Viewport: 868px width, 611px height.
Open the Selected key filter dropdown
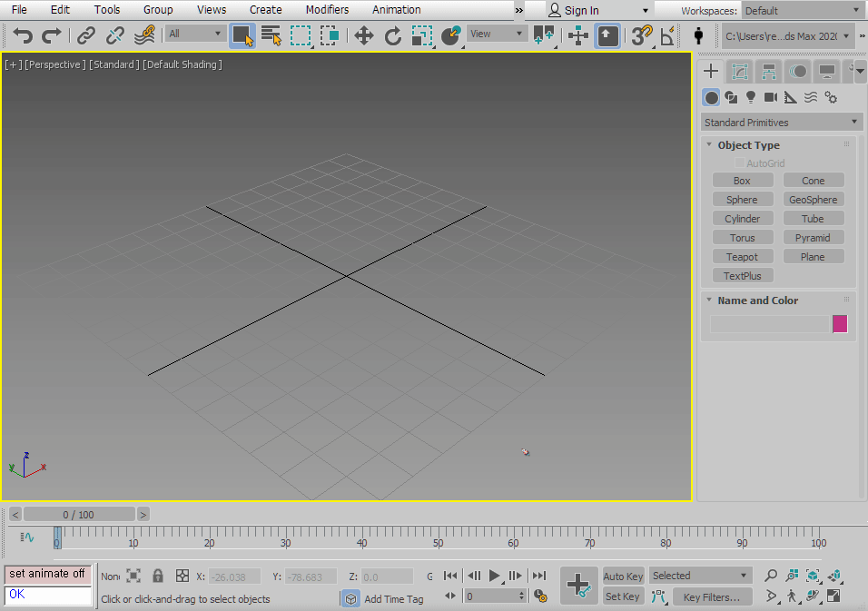point(700,576)
